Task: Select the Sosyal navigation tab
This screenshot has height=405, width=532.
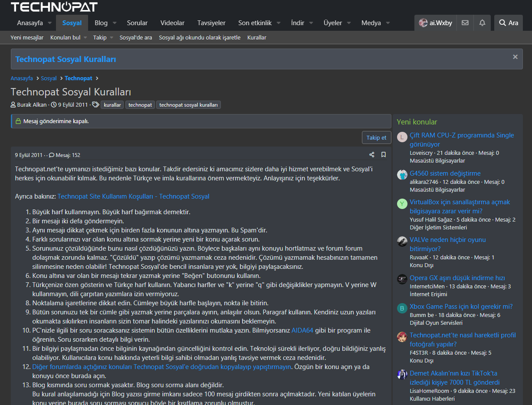Action: [x=72, y=23]
